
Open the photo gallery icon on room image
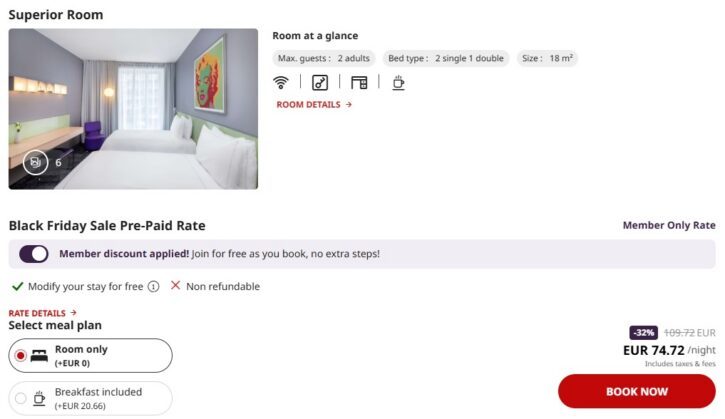[x=36, y=162]
